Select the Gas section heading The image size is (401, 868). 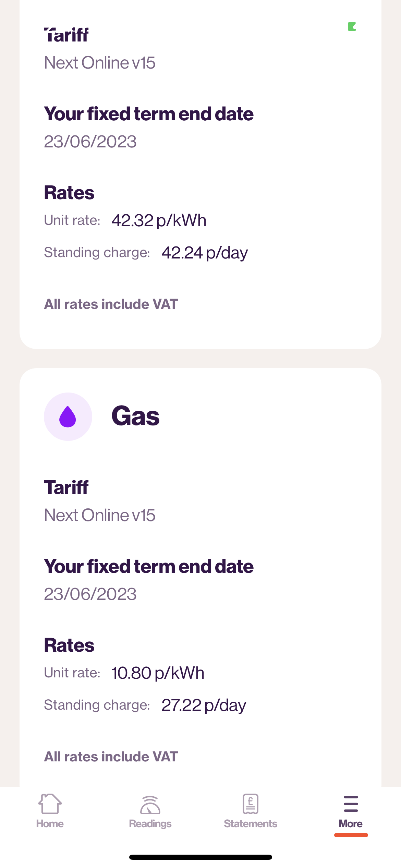[x=135, y=416]
